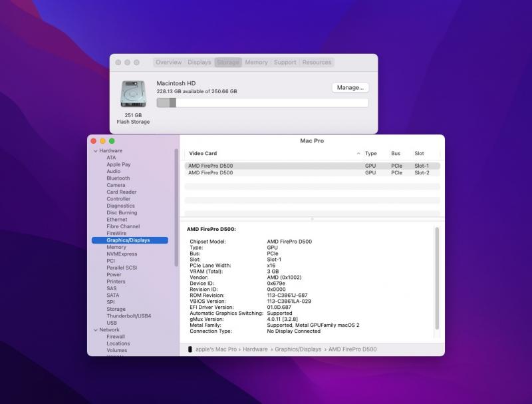Collapse the Network section

[96, 329]
